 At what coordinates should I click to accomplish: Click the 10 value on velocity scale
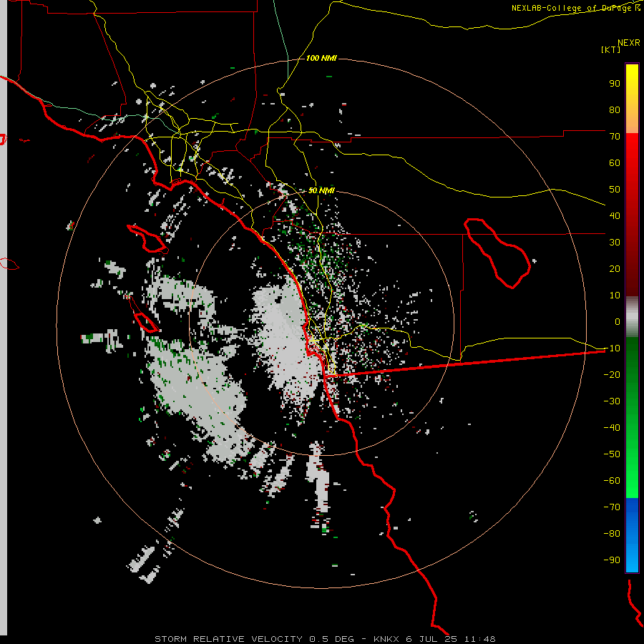615,296
